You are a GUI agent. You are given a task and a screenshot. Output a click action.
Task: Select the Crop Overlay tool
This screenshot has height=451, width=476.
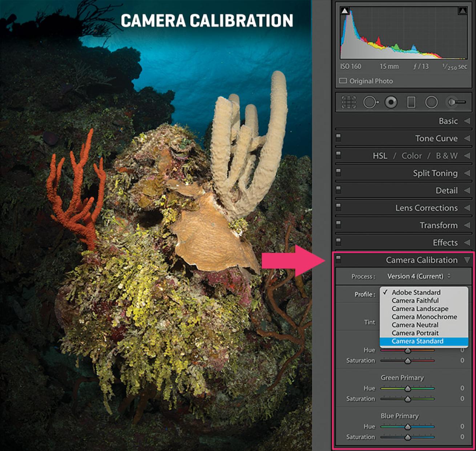click(348, 102)
